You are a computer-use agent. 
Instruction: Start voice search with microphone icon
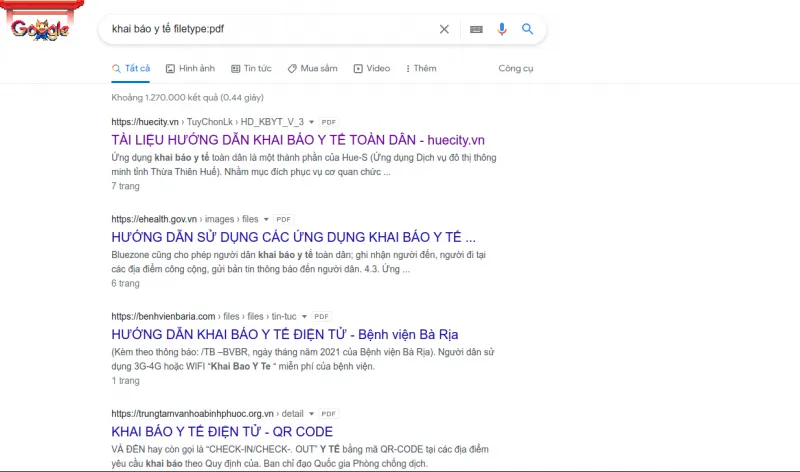pyautogui.click(x=502, y=29)
